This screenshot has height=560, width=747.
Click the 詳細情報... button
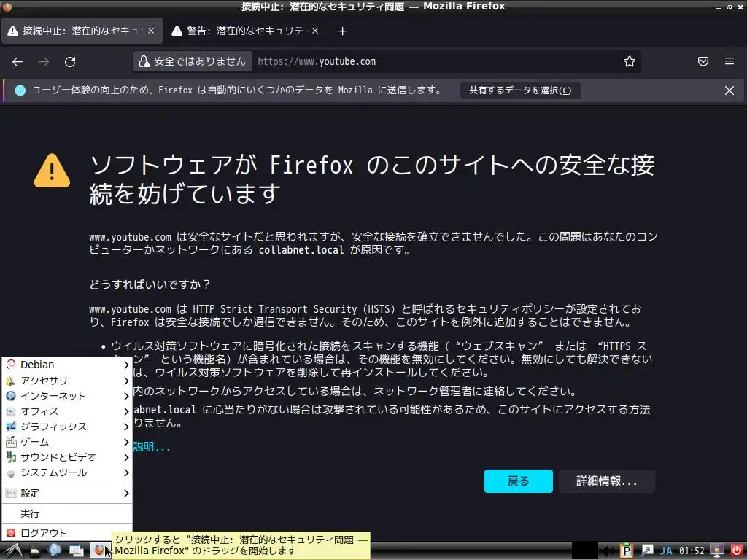[x=607, y=481]
